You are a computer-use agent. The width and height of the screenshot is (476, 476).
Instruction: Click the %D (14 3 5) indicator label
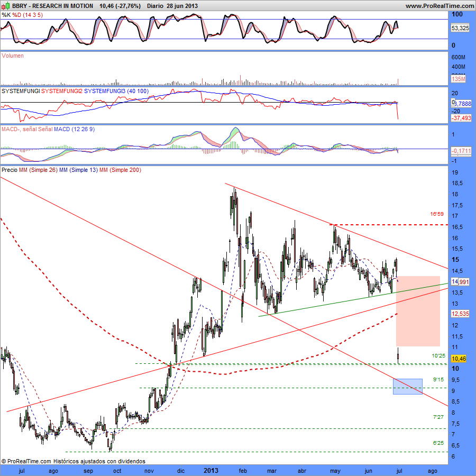pyautogui.click(x=28, y=15)
